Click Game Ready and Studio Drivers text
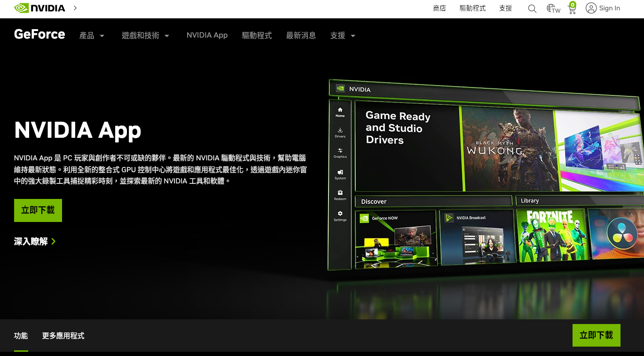Screen dimensions: 644x356 [x=398, y=128]
